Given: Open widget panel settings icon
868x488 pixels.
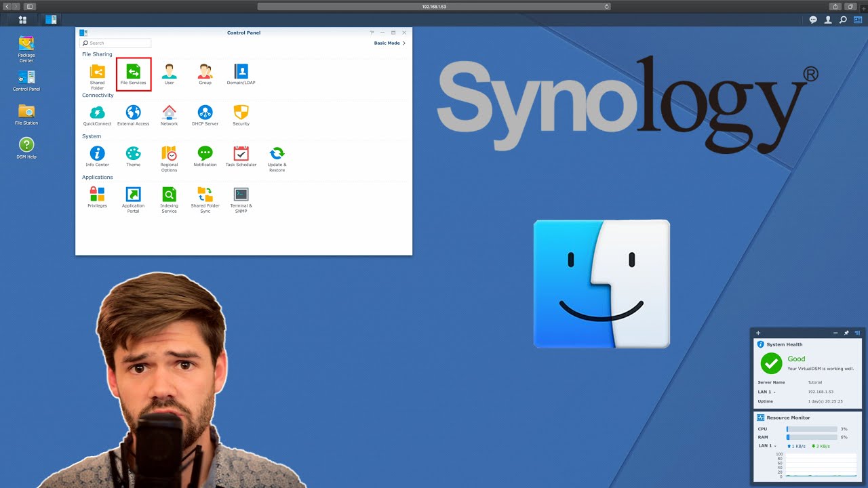Looking at the screenshot, I should (x=857, y=333).
